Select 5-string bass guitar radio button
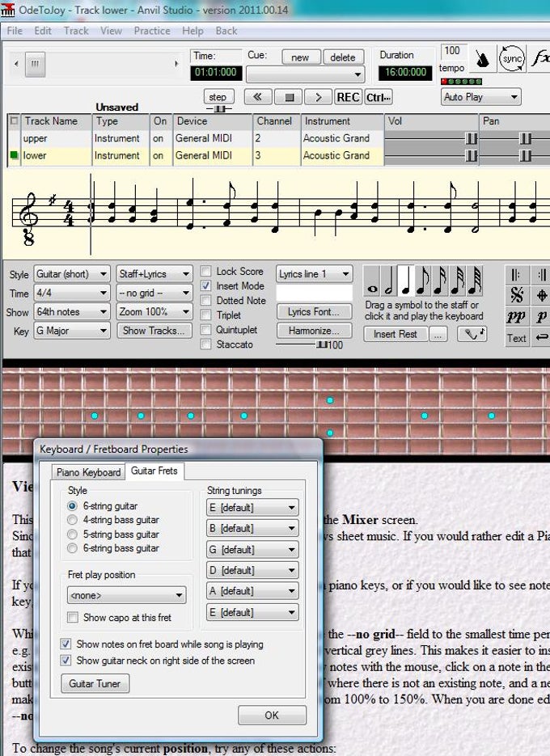550x756 pixels. tap(72, 534)
